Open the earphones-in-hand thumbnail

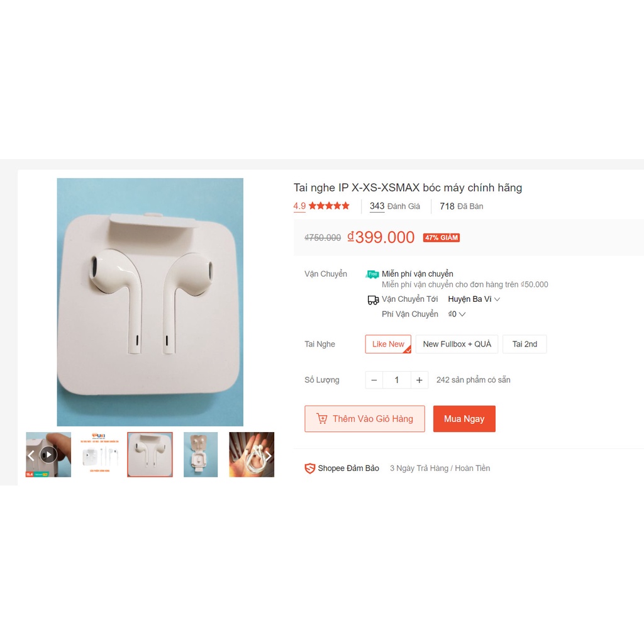point(252,455)
